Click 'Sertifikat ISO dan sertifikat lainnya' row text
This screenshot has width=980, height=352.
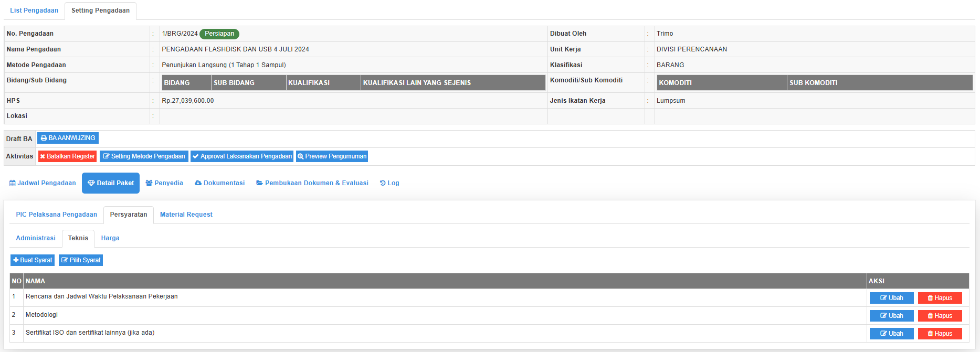[x=90, y=333]
